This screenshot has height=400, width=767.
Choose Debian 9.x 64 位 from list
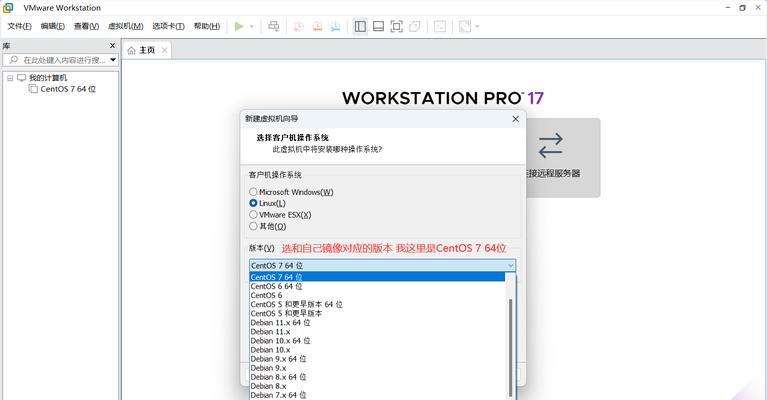click(377, 359)
